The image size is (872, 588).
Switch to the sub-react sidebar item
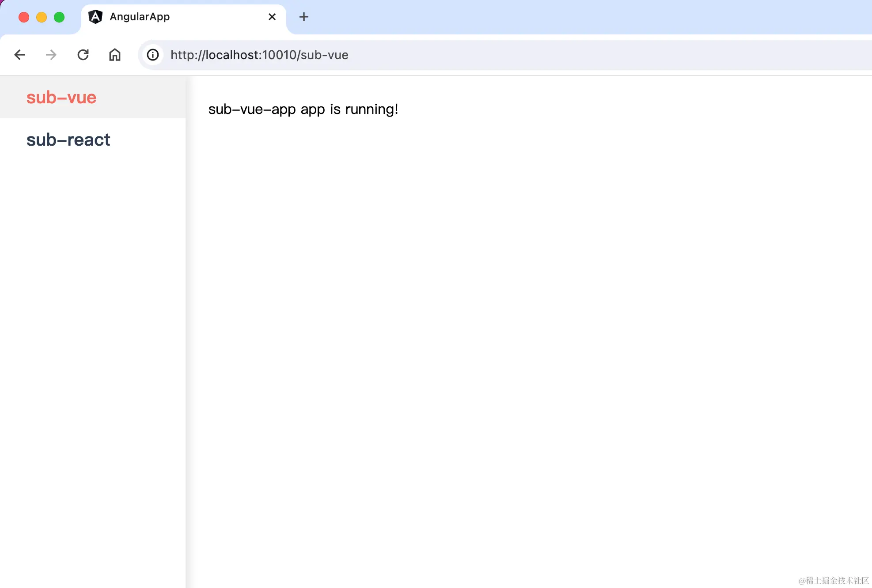tap(68, 139)
